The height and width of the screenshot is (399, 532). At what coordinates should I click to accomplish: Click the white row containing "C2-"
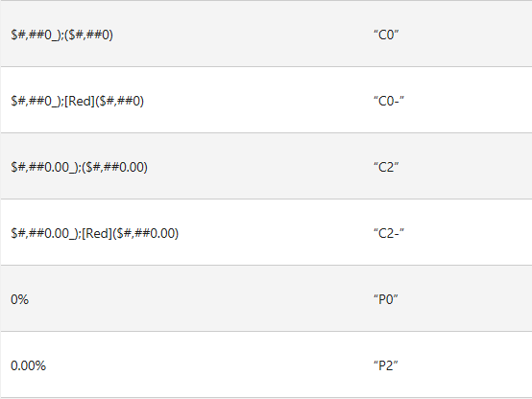click(266, 232)
